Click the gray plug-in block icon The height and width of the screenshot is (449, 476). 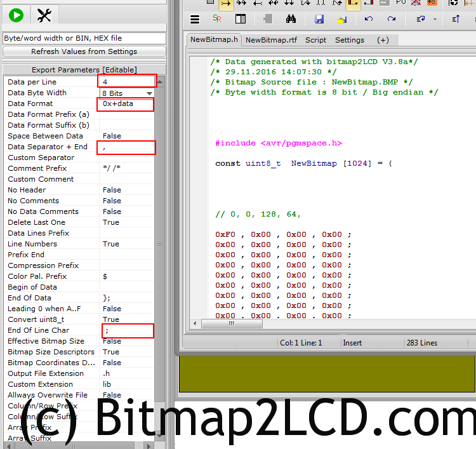[x=267, y=19]
